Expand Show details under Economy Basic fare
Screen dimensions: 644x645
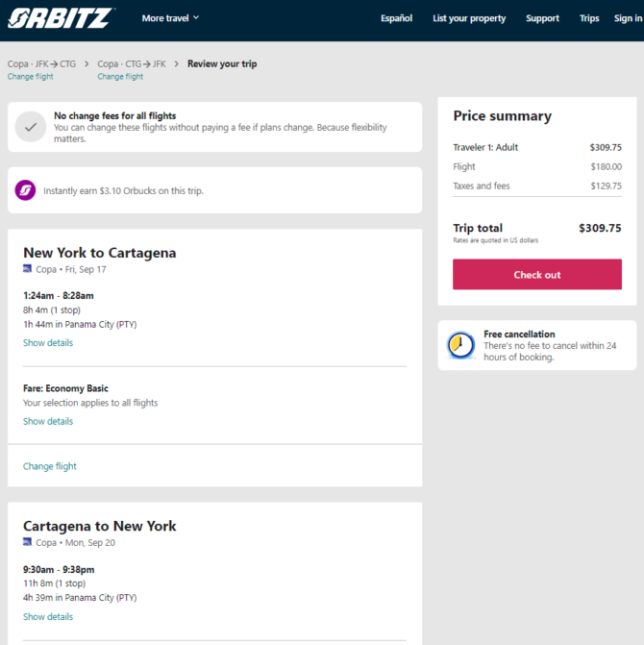[48, 422]
